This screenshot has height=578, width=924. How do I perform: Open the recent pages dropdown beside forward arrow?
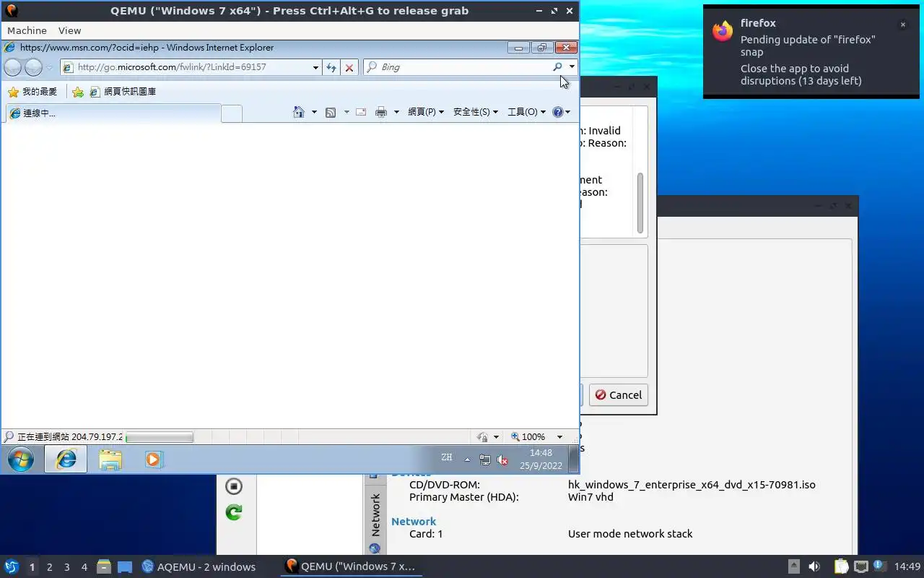pos(49,67)
